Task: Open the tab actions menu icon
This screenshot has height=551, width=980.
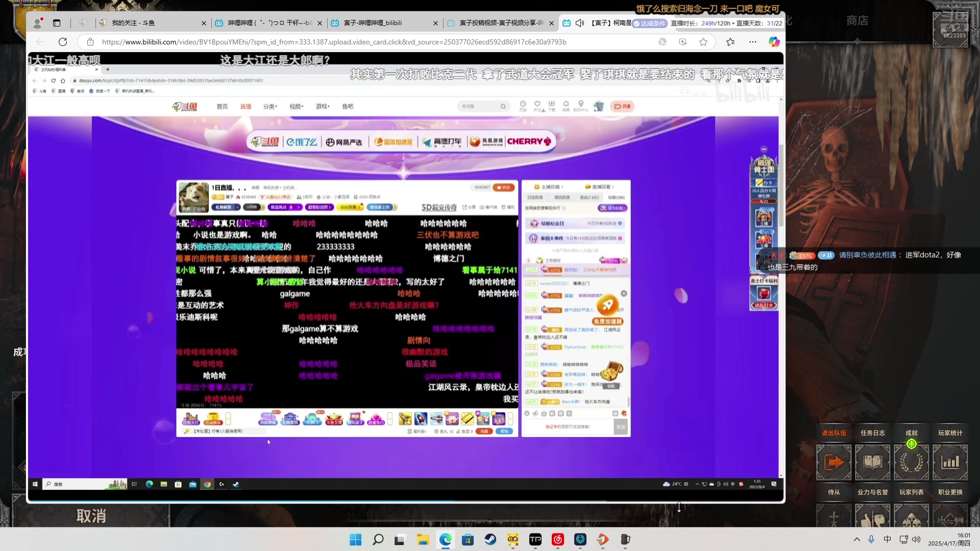Action: [x=57, y=23]
